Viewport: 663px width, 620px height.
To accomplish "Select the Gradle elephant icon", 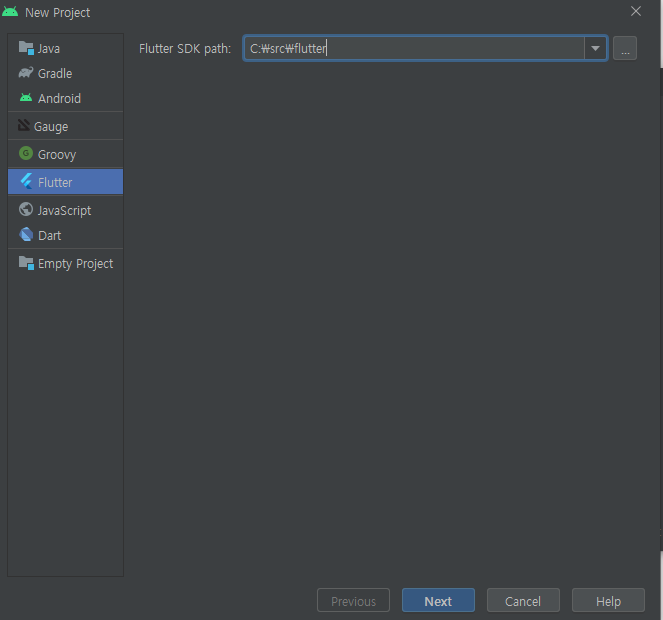I will point(26,73).
